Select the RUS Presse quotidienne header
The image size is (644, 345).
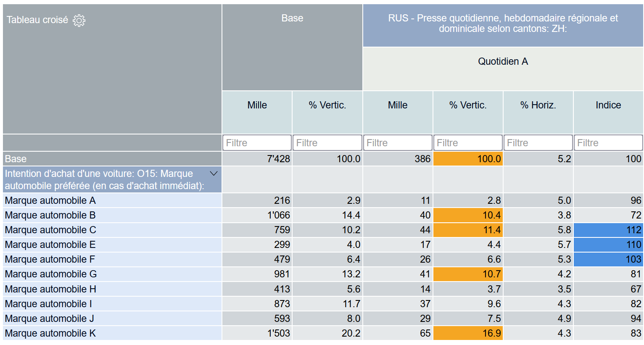(503, 24)
